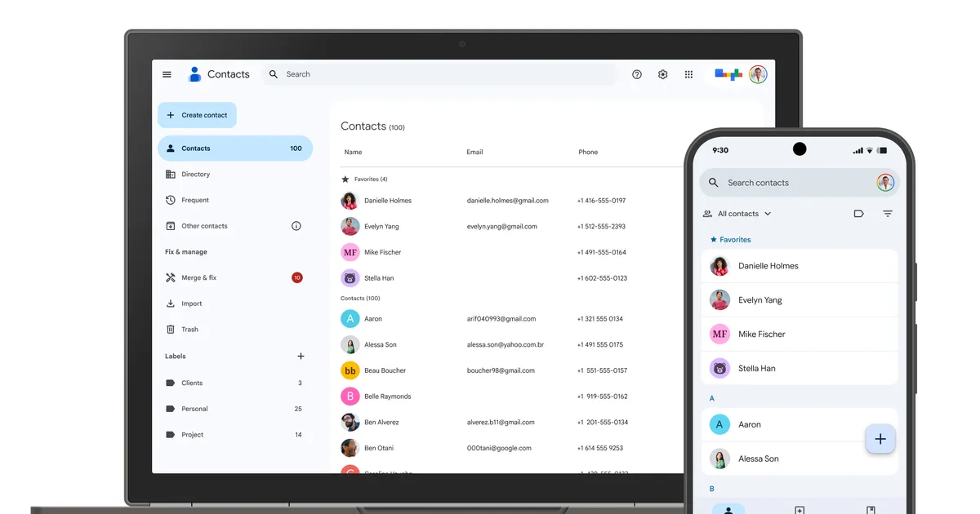
Task: Open the hamburger menu in Google Contacts
Action: 167,74
